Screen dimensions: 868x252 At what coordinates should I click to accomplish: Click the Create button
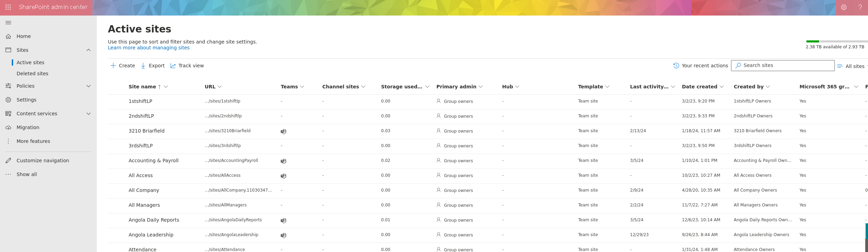coord(123,66)
